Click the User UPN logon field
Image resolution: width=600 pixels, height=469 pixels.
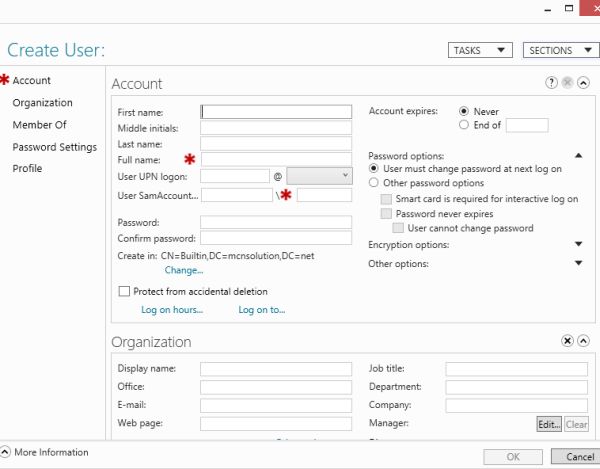pos(235,176)
